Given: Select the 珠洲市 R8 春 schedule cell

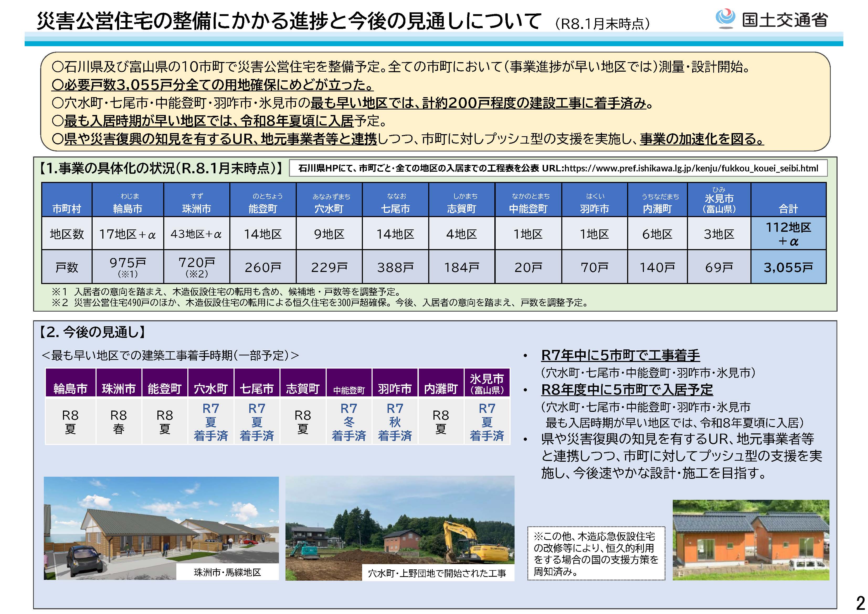Looking at the screenshot, I should (x=118, y=421).
